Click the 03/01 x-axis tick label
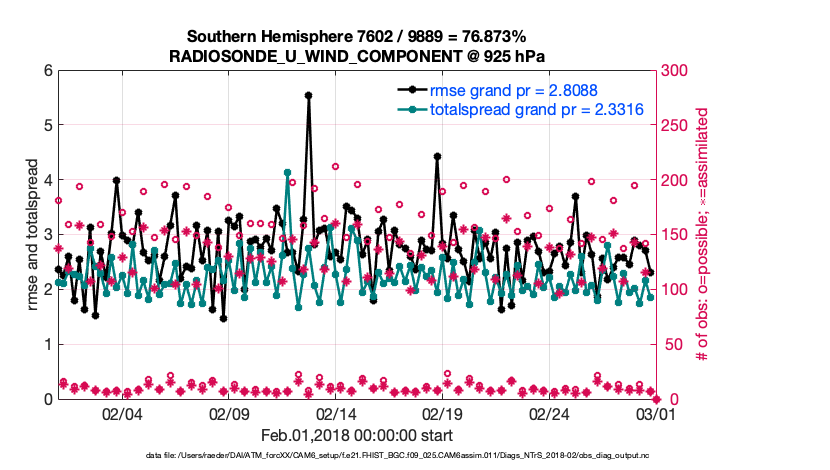The width and height of the screenshot is (830, 470). point(655,414)
